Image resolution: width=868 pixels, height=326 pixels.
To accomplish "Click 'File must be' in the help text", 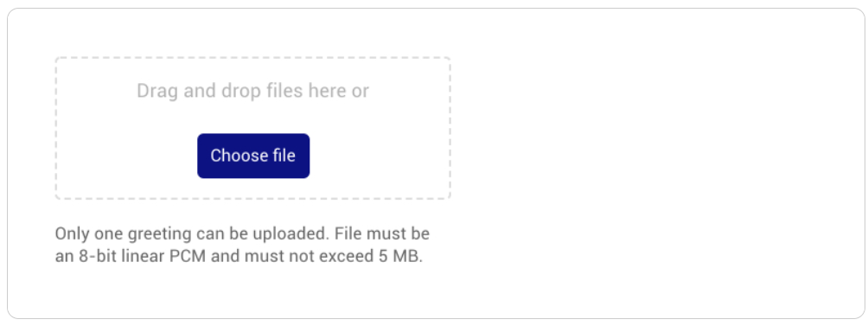I will click(382, 233).
